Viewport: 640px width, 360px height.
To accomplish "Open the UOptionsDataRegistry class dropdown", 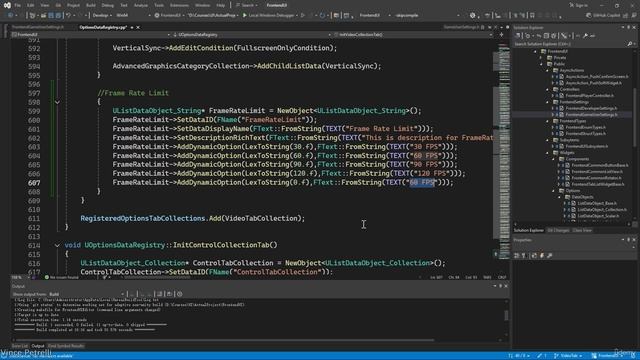I will click(251, 35).
